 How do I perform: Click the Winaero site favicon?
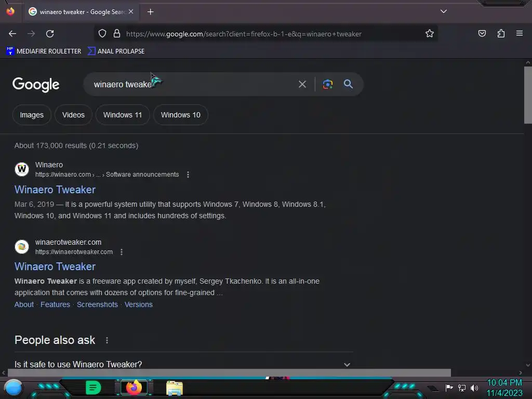tap(22, 169)
